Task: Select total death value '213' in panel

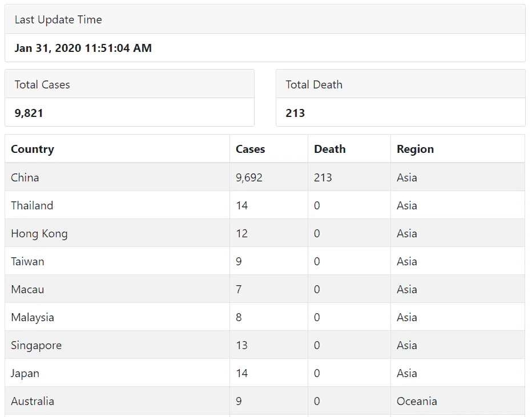Action: [x=295, y=113]
